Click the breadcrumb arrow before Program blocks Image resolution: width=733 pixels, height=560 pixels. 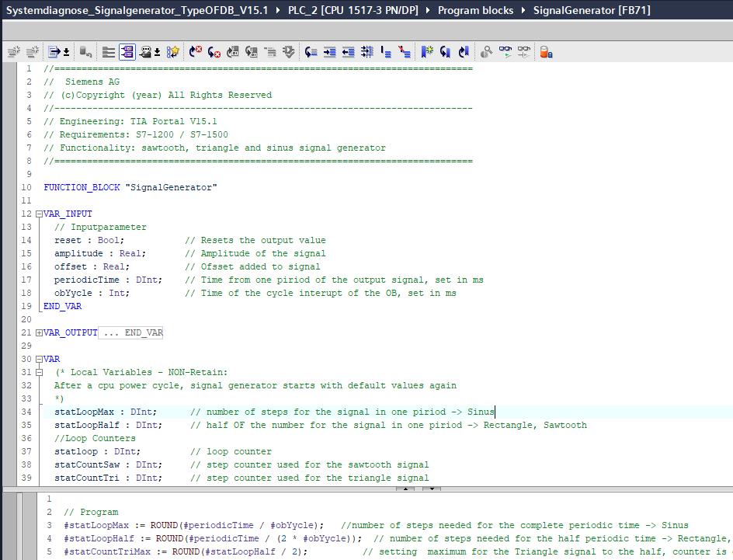tap(428, 10)
